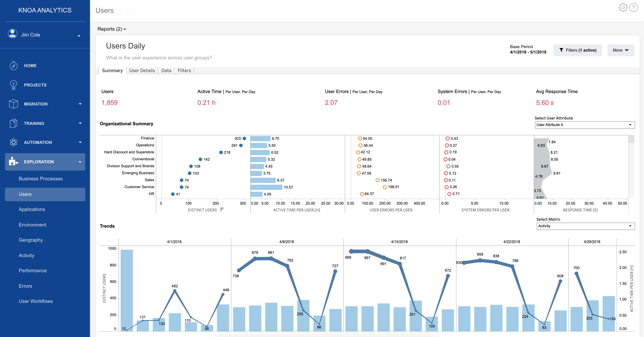Viewport: 644px width, 337px height.
Task: Click the Automation atom icon
Action: point(14,142)
